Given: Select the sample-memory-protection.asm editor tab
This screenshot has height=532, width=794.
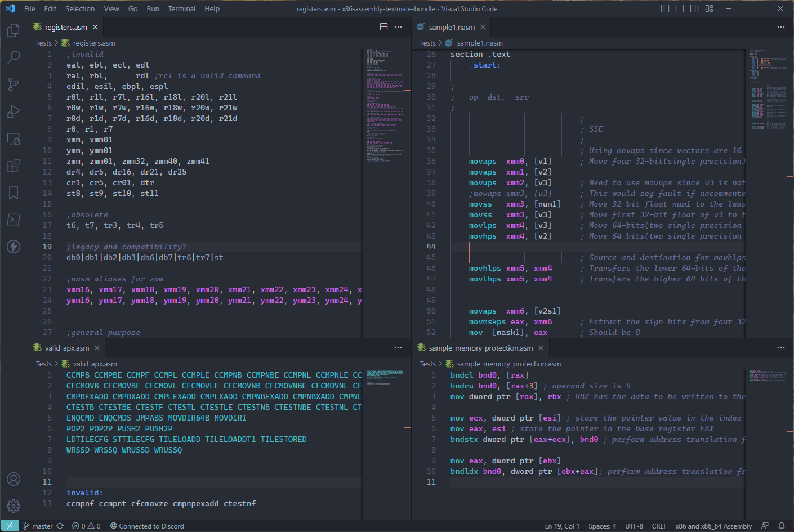Looking at the screenshot, I should (480, 348).
